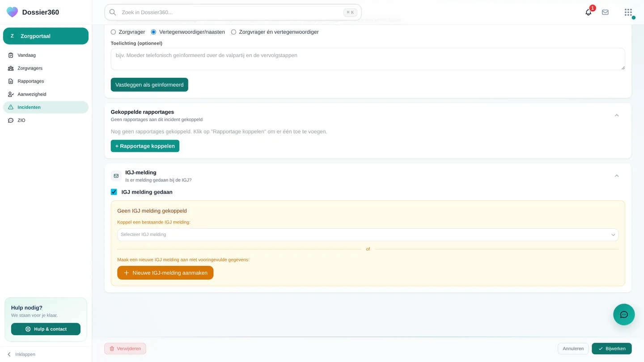Open the mail envelope icon in header
The width and height of the screenshot is (644, 362).
[x=605, y=13]
